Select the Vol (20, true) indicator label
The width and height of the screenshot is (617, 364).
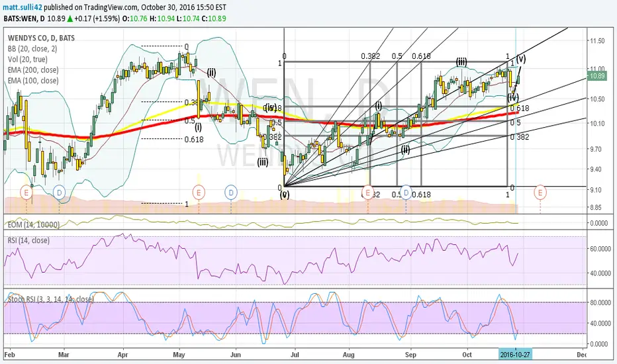(28, 60)
